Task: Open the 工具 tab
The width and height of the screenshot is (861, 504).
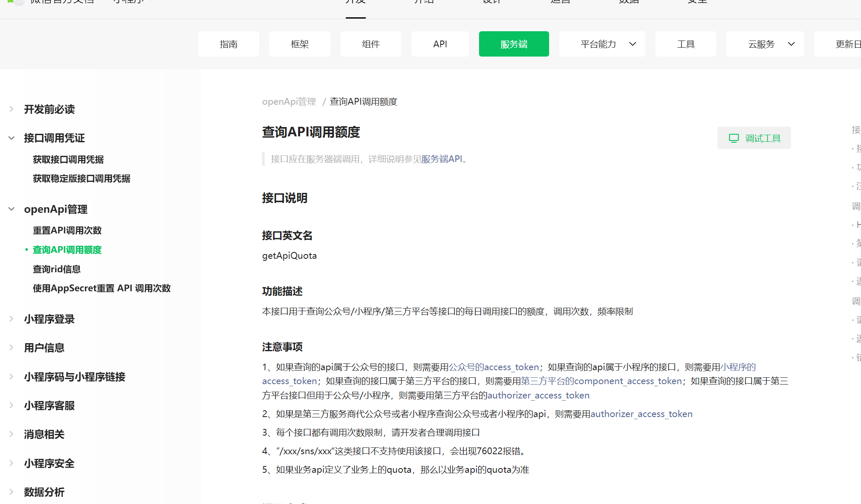Action: click(685, 44)
